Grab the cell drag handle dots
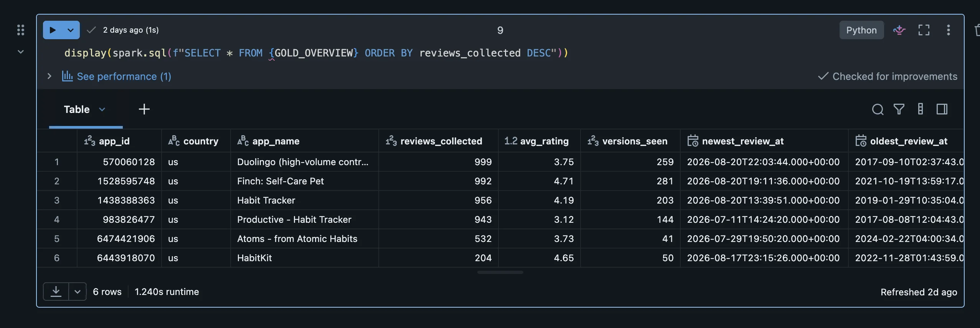The height and width of the screenshot is (328, 980). click(21, 30)
